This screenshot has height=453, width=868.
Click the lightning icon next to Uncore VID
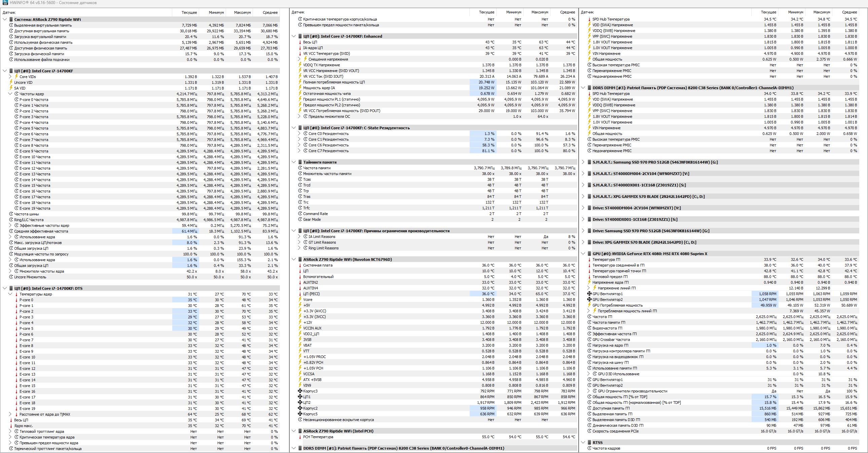pos(11,82)
